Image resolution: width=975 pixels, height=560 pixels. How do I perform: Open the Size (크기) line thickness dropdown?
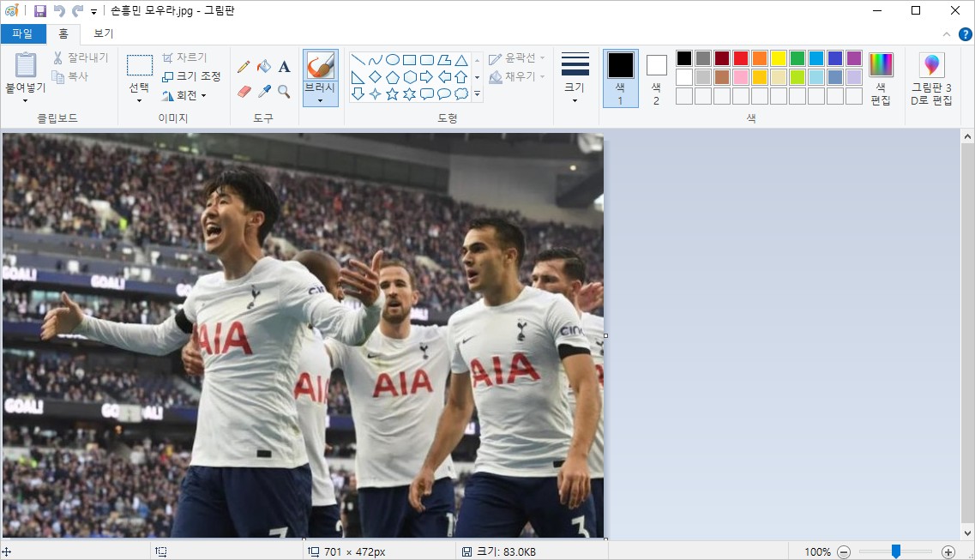[575, 79]
